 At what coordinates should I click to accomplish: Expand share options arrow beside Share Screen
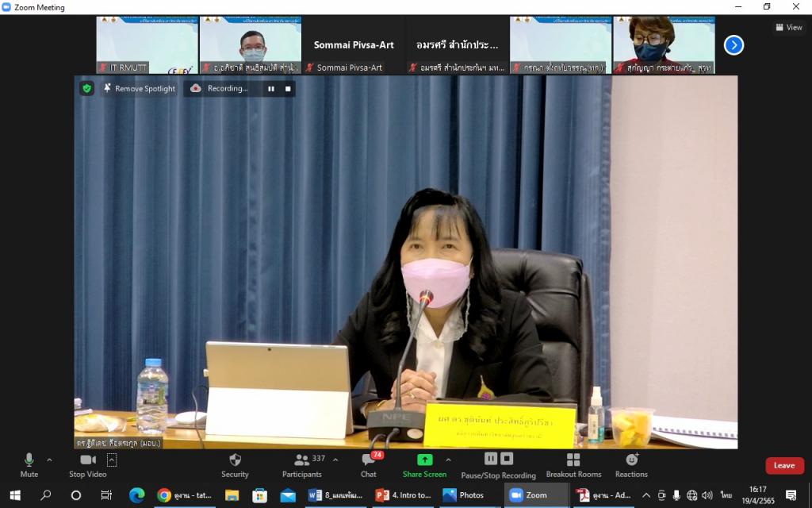pyautogui.click(x=448, y=460)
